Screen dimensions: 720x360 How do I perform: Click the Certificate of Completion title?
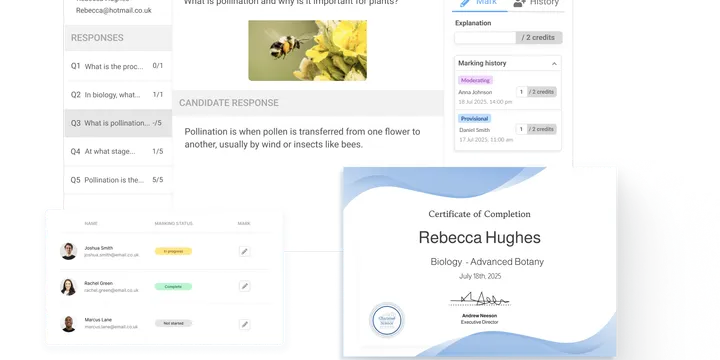tap(479, 214)
